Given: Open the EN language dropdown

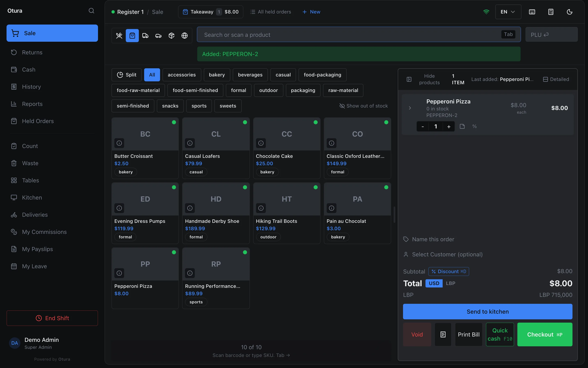Looking at the screenshot, I should pos(508,12).
